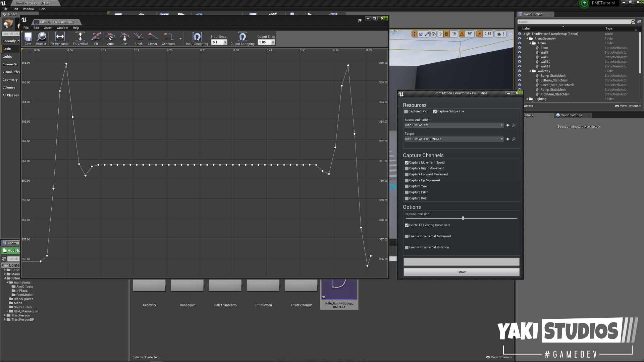Image resolution: width=644 pixels, height=362 pixels.
Task: Enable Incremental Rotation option
Action: coord(407,247)
